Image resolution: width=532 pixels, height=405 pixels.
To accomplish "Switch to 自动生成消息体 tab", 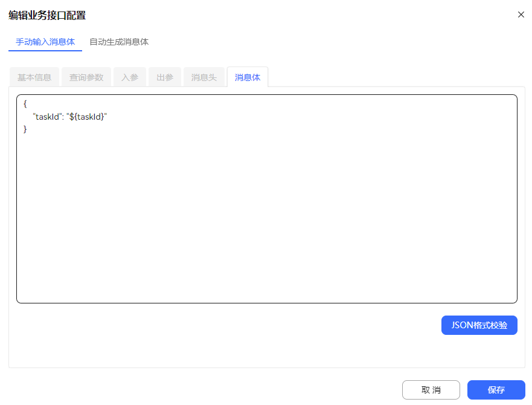I will tap(119, 42).
